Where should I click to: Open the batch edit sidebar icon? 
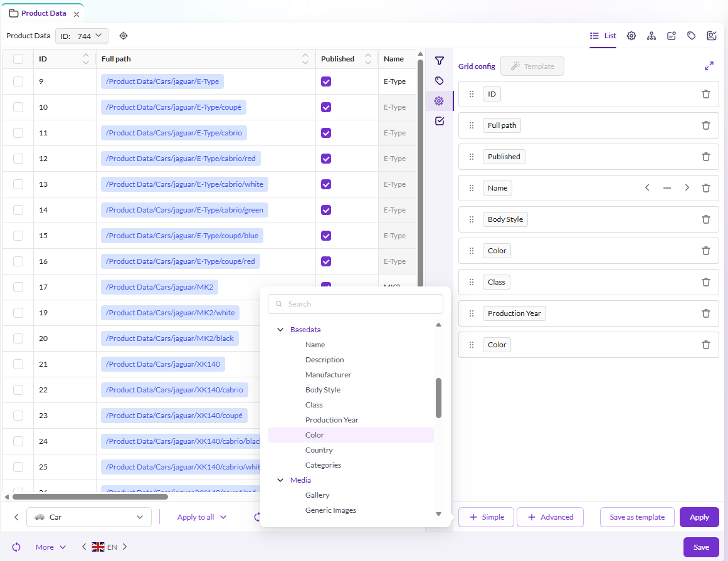tap(439, 121)
